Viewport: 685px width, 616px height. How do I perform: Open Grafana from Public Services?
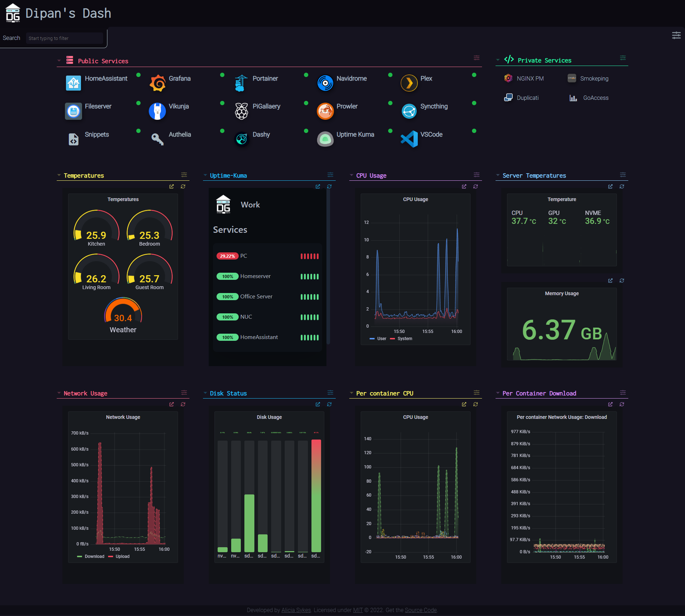157,83
